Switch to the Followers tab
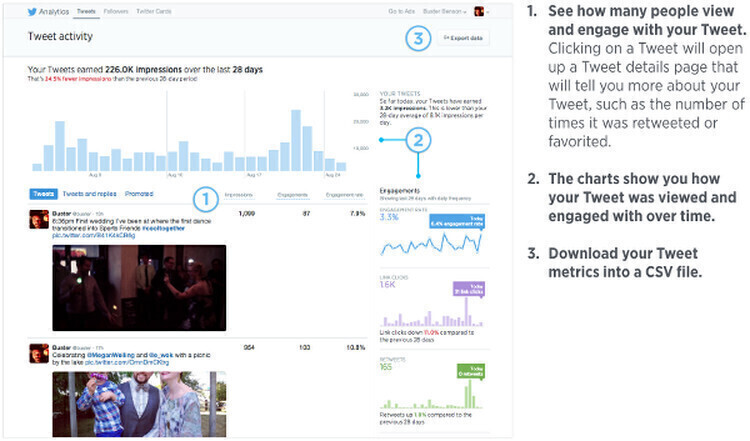The width and height of the screenshot is (750, 441). [116, 11]
